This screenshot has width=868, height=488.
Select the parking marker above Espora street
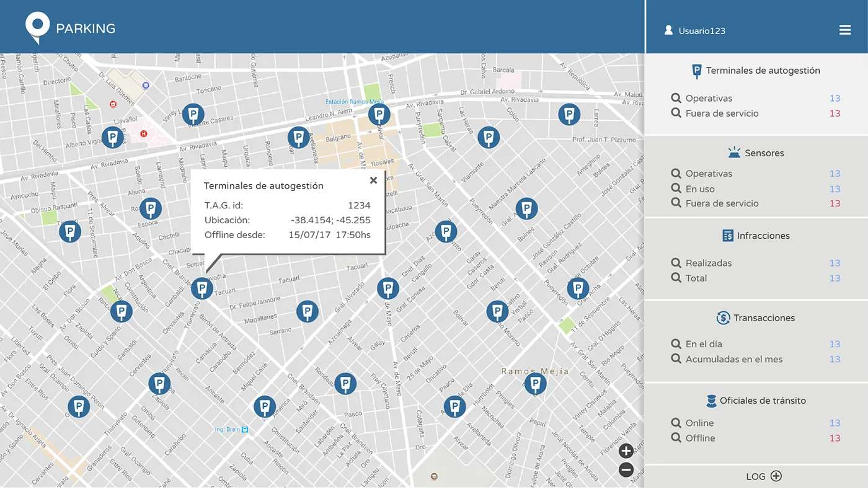151,209
